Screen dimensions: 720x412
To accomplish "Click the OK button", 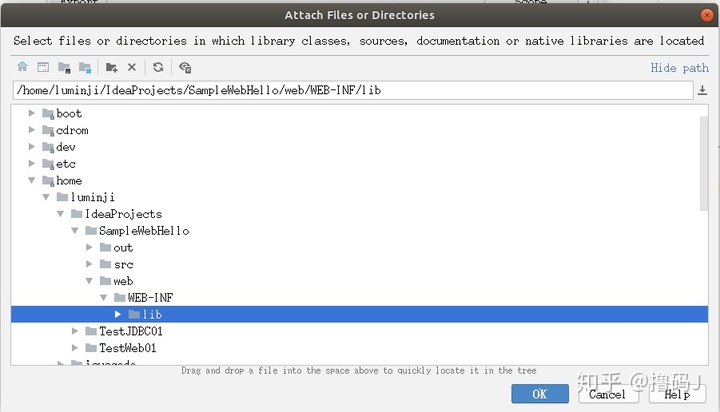I will coord(540,394).
